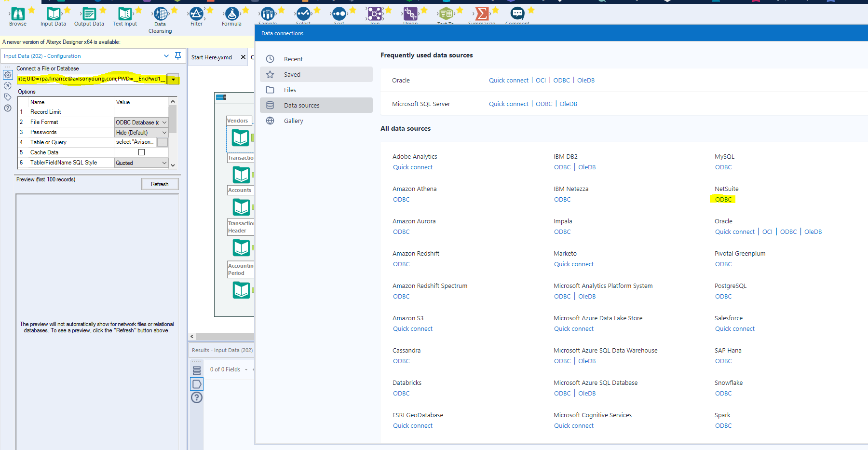Screen dimensions: 868x450
Task: Click the Record Limit value cell
Action: (x=141, y=112)
